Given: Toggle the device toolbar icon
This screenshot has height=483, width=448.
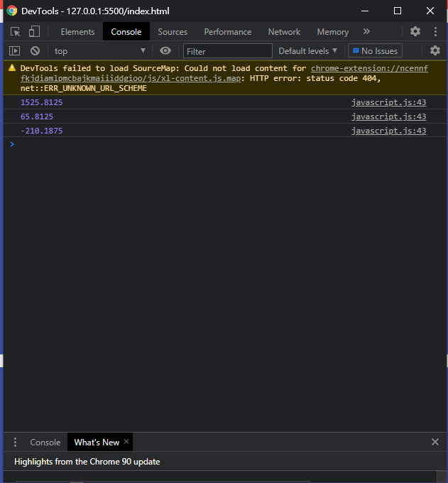Looking at the screenshot, I should point(34,32).
